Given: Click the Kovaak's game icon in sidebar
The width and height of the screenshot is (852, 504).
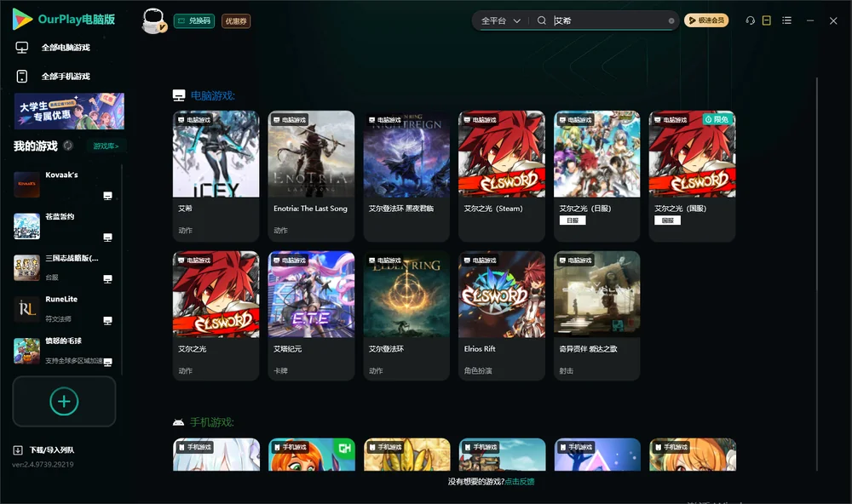Looking at the screenshot, I should coord(26,184).
